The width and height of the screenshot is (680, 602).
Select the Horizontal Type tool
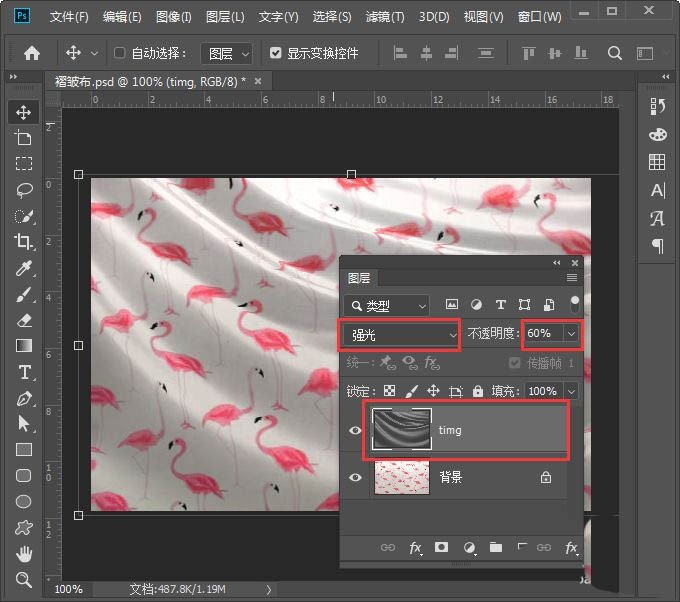click(x=24, y=372)
